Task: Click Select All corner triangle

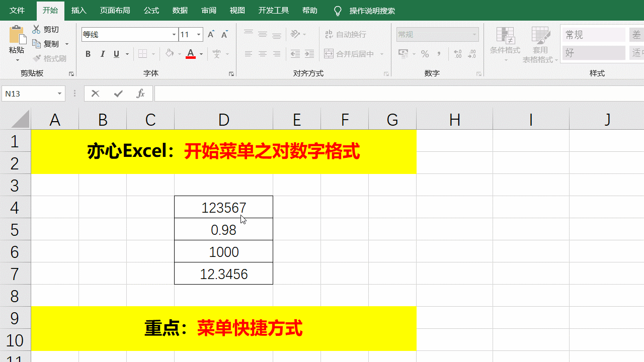Action: pyautogui.click(x=20, y=120)
